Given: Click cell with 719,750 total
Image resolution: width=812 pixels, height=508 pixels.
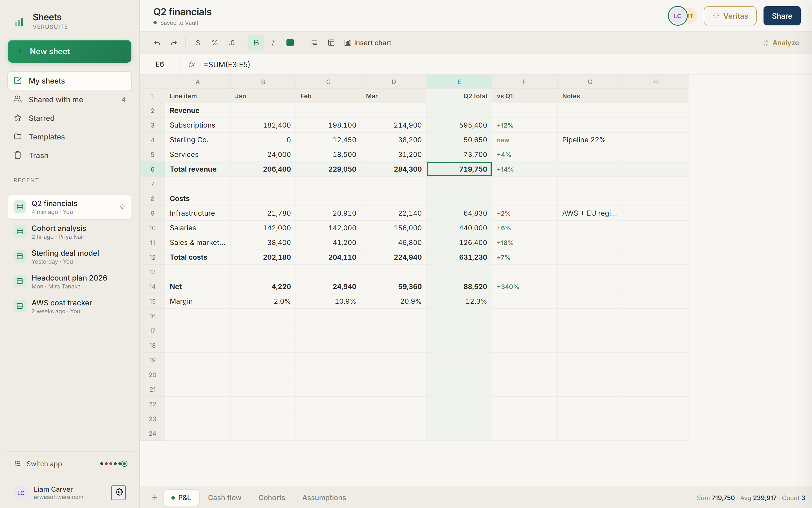Looking at the screenshot, I should pos(459,169).
